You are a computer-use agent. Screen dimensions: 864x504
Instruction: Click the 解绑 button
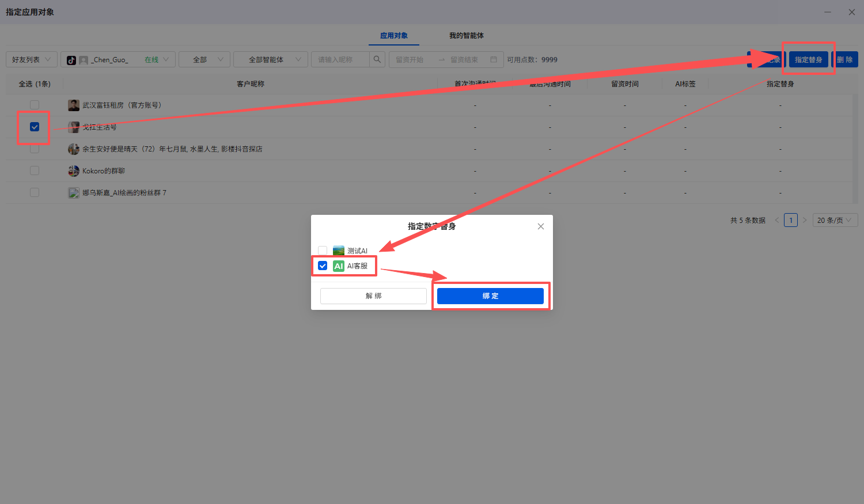pyautogui.click(x=373, y=296)
